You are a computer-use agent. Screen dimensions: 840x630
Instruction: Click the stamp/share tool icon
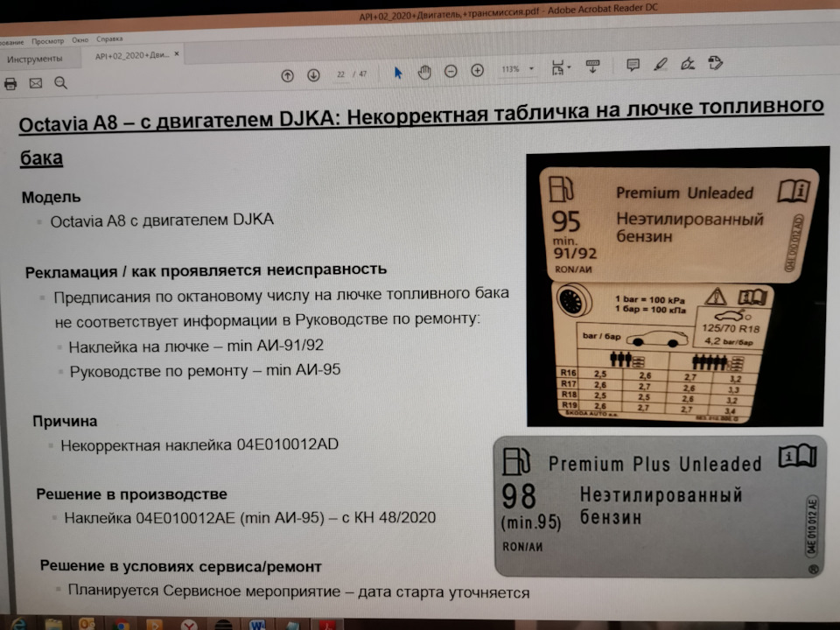(715, 63)
